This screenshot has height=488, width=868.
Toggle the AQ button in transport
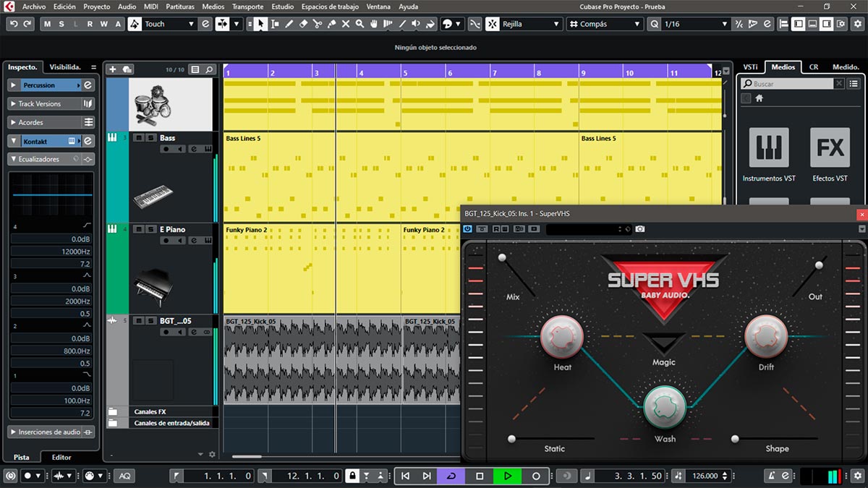125,476
